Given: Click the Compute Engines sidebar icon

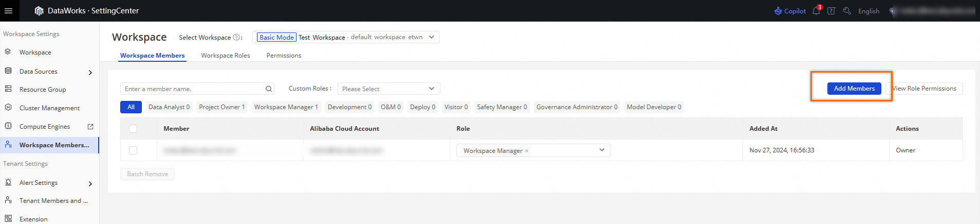Looking at the screenshot, I should point(8,126).
